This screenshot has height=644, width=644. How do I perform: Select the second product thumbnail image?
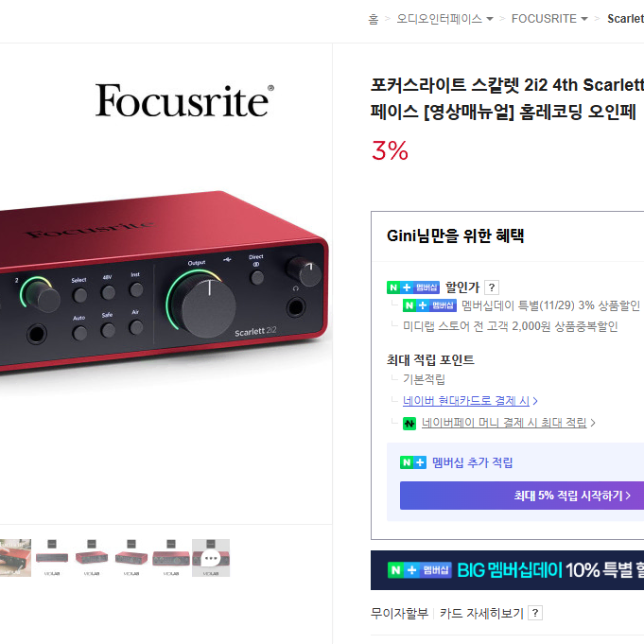click(52, 558)
